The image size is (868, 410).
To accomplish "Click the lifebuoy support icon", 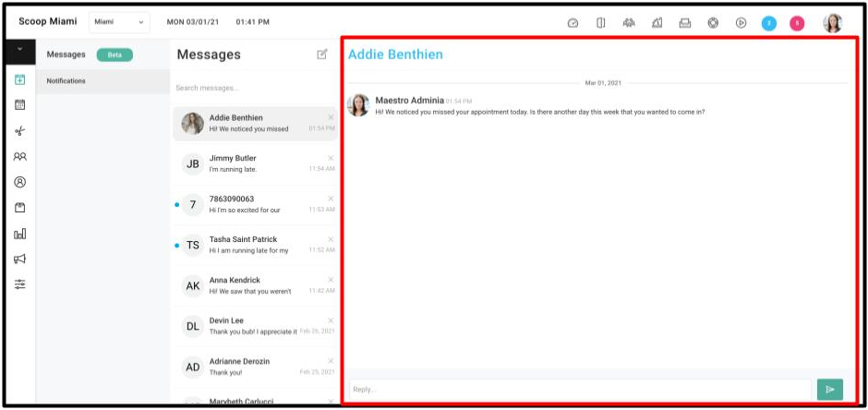I will [x=713, y=23].
